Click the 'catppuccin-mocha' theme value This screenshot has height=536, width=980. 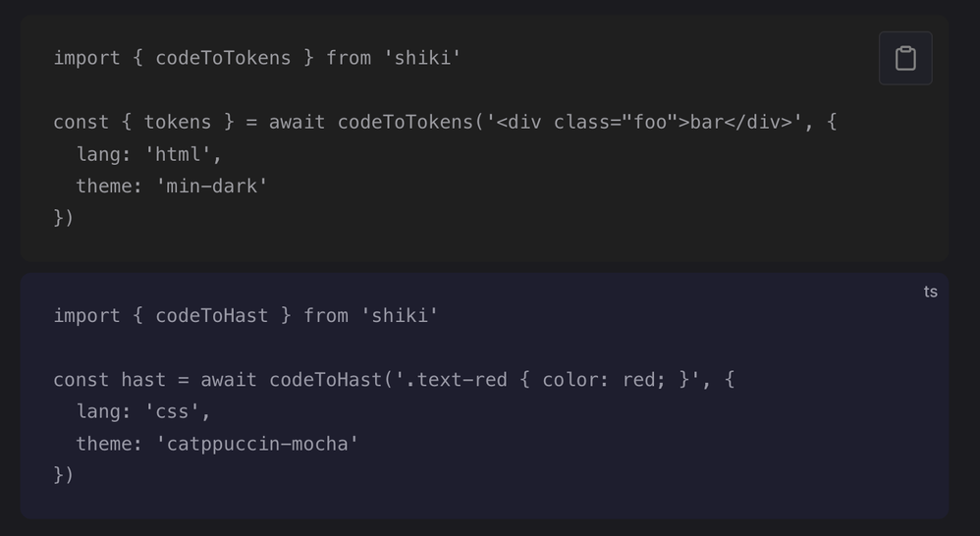click(257, 444)
